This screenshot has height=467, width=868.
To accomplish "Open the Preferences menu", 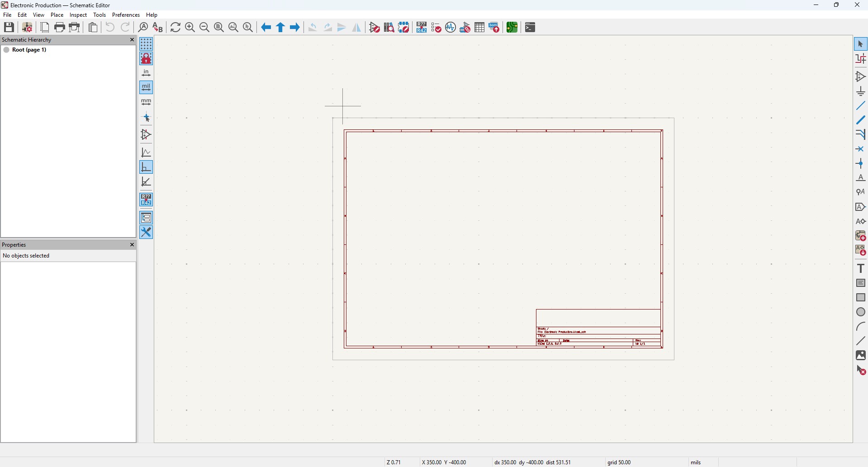I will tap(126, 15).
